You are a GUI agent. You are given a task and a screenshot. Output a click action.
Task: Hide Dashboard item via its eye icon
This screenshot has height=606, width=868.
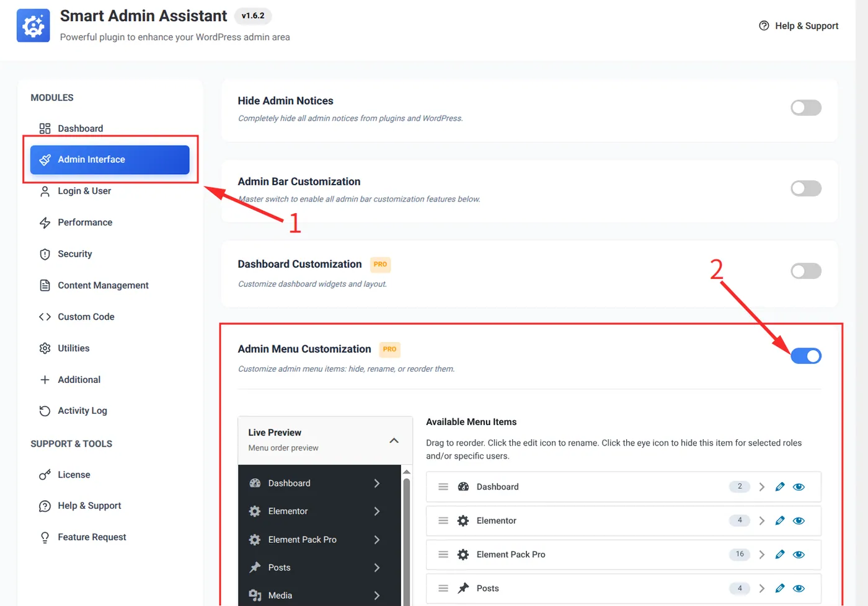click(799, 487)
